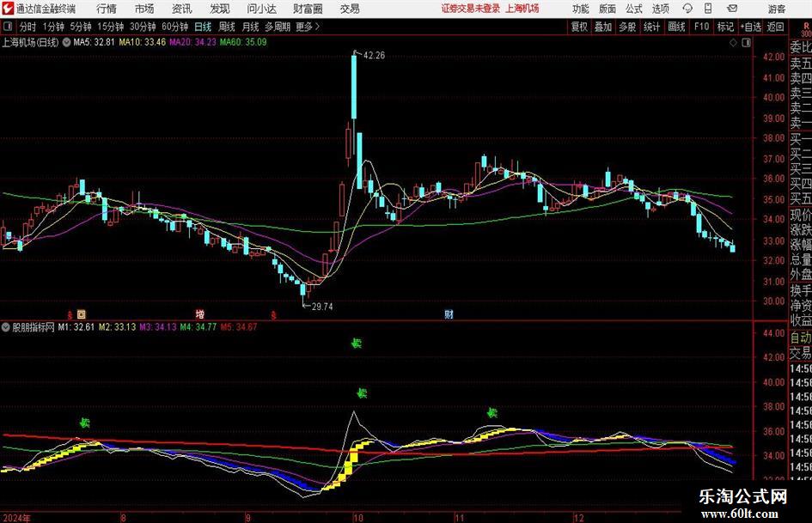Screen dimensions: 812x523
Task: Open the 选项 menu
Action: click(x=660, y=9)
